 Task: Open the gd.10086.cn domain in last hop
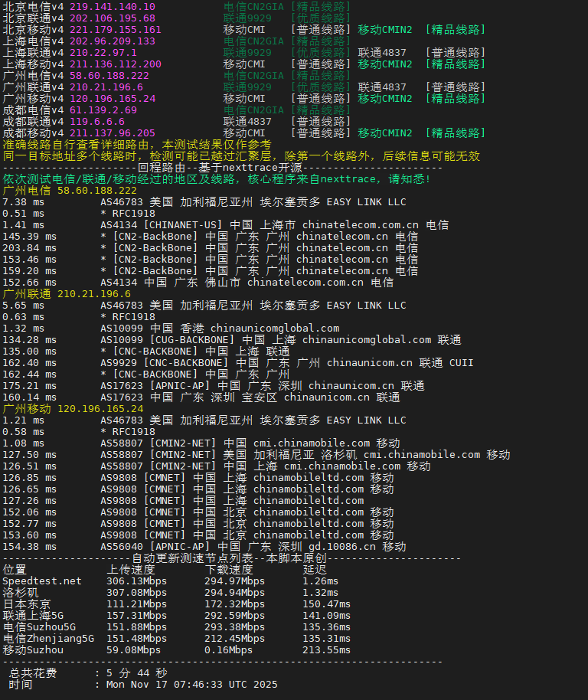point(341,546)
